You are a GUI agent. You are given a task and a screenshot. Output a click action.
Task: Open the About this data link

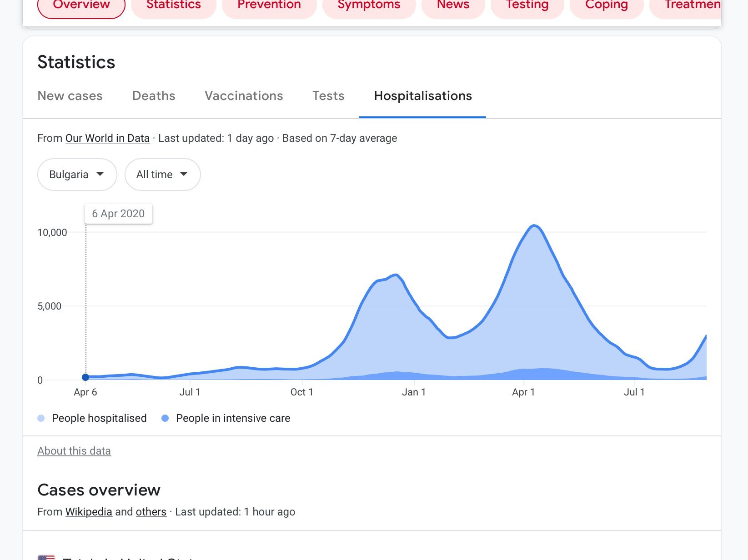(x=74, y=451)
